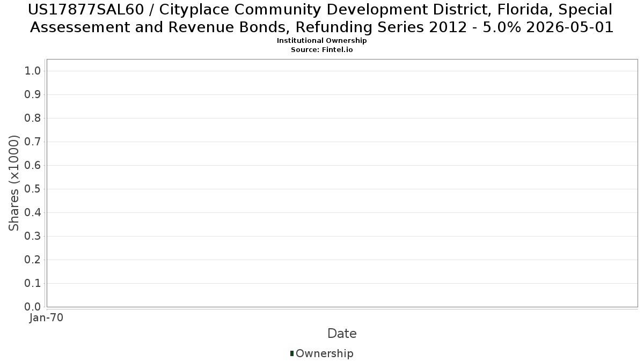Click the 0.1 y-axis tick label
Screen dimensions: 644x362
[x=33, y=284]
